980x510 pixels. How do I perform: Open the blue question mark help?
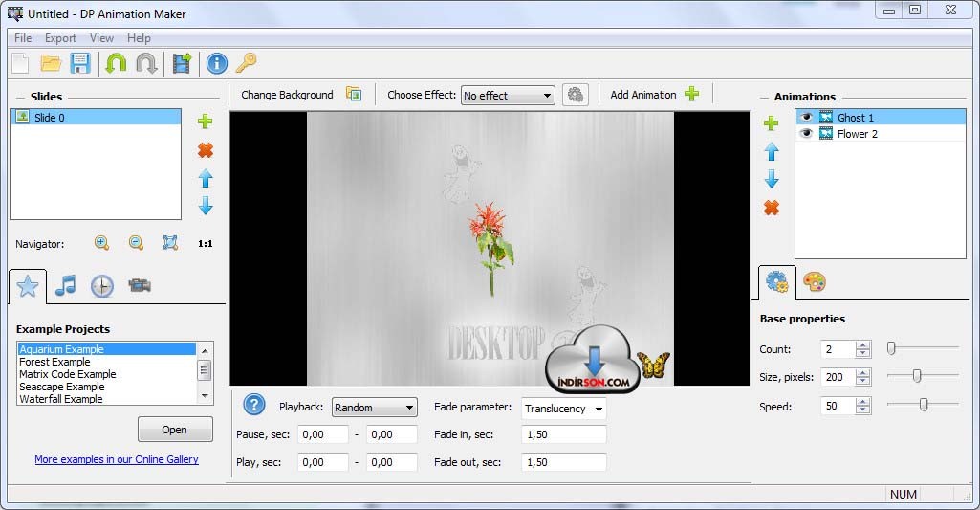click(x=254, y=405)
